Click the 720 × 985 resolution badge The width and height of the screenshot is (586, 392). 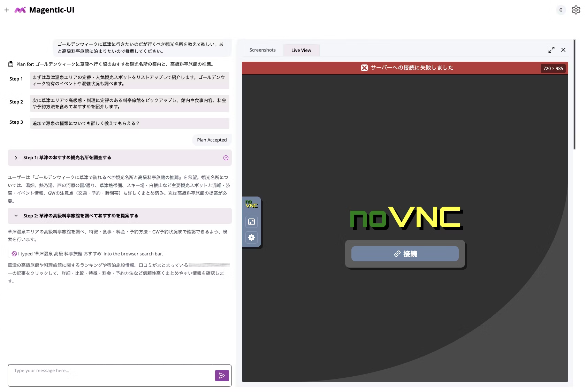pyautogui.click(x=553, y=68)
